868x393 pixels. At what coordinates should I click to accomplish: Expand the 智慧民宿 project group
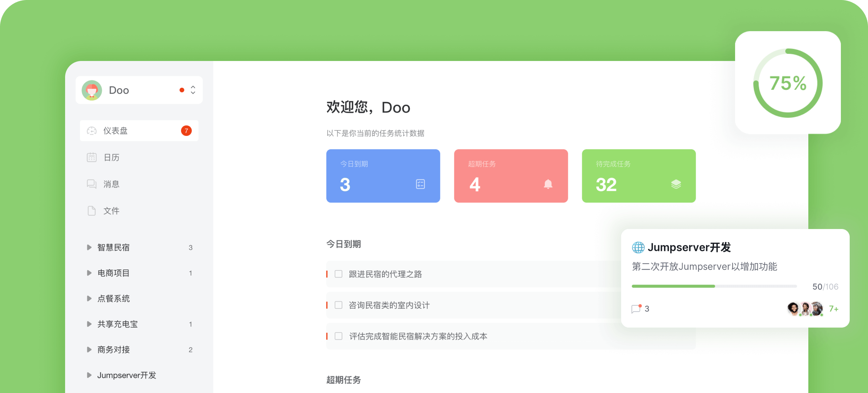(x=89, y=247)
